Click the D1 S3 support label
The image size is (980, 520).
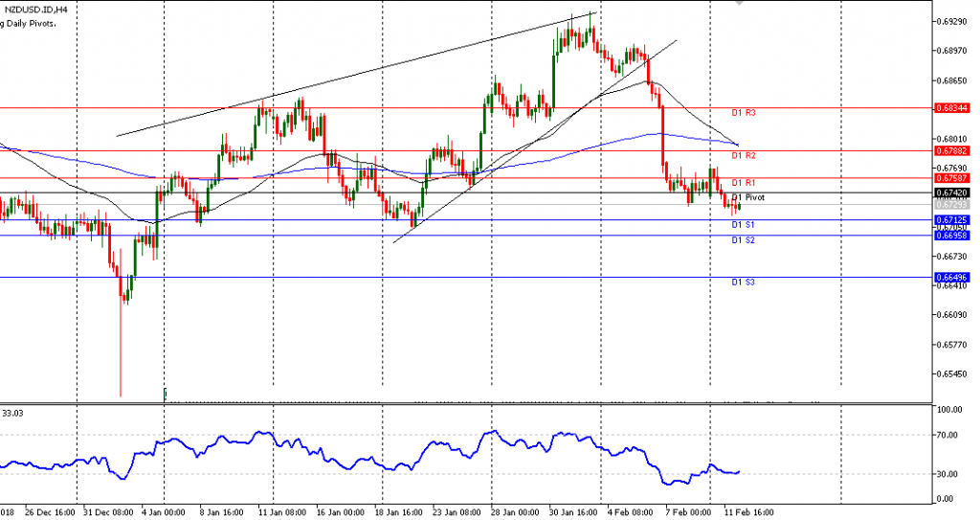point(744,283)
